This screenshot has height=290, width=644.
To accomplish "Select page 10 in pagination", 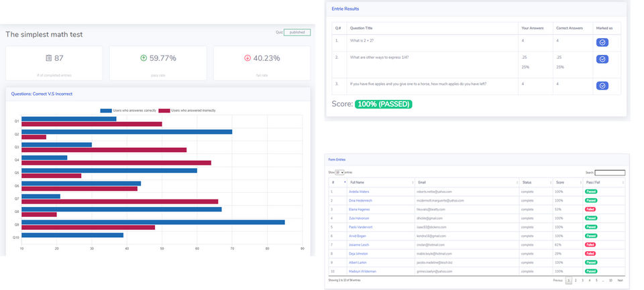I will pos(610,281).
